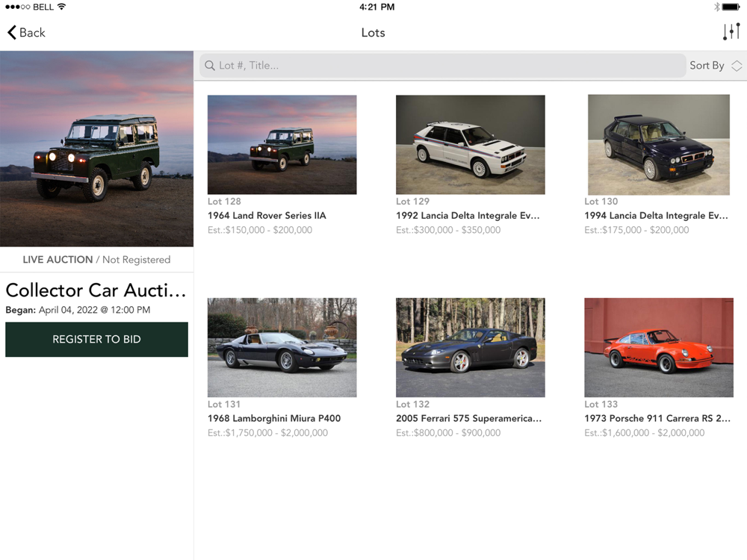
Task: Tap the BELL carrier label
Action: point(43,7)
